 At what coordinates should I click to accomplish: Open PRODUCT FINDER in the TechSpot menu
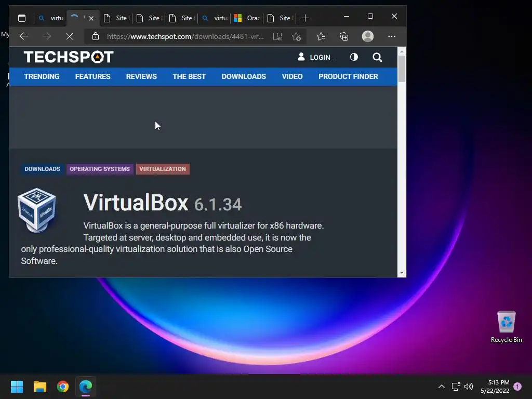[348, 77]
